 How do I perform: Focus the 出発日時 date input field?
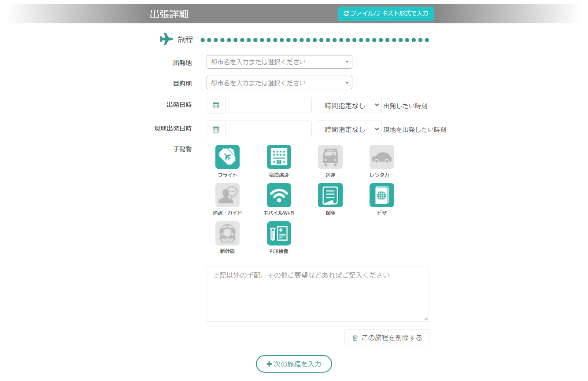click(x=268, y=105)
